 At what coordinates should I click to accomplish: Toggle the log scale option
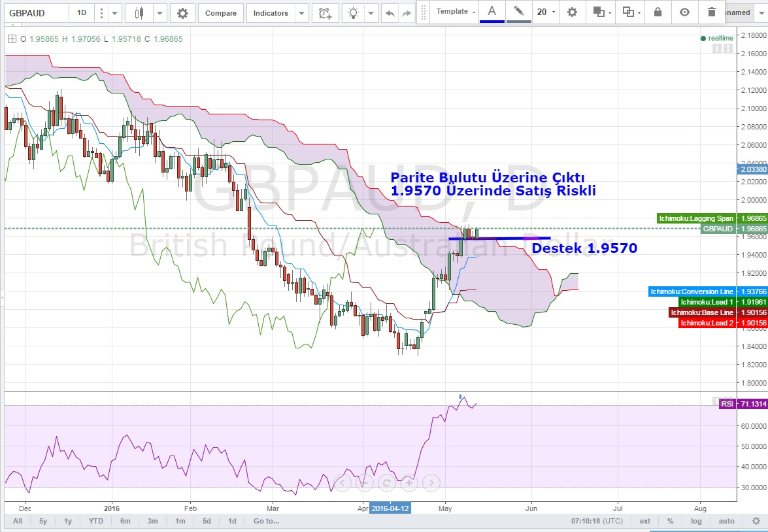tap(696, 521)
